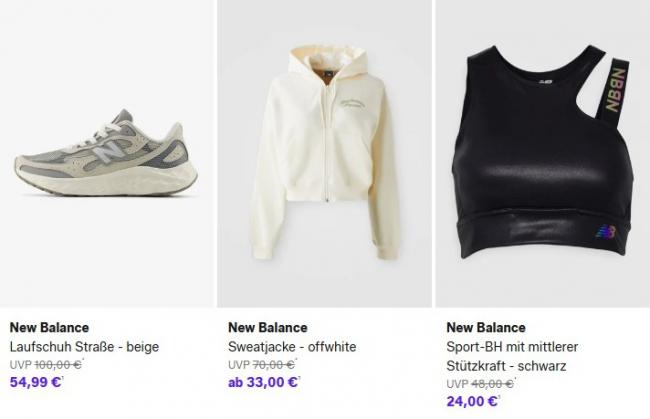Click the ab 33,00 € sale price

tap(263, 382)
